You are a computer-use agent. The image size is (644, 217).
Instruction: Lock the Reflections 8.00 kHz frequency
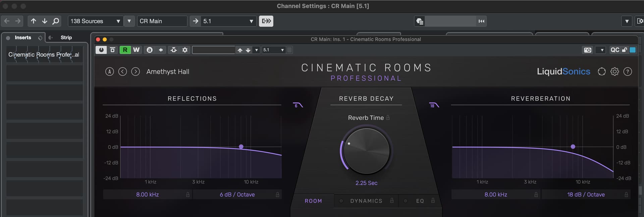(188, 195)
